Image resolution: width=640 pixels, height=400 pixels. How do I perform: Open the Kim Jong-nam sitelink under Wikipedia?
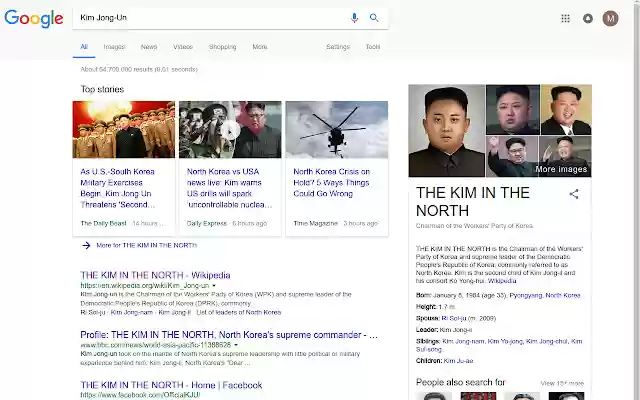click(x=132, y=312)
